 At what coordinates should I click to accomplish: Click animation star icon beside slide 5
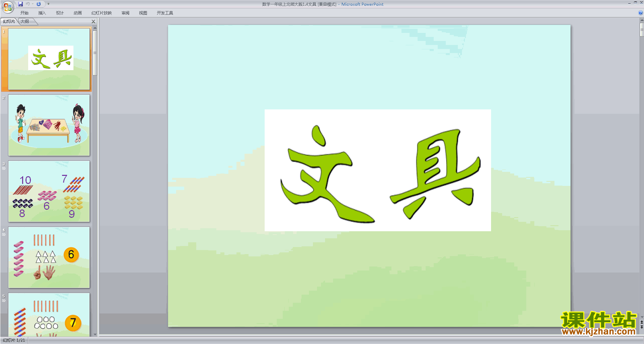tap(4, 301)
